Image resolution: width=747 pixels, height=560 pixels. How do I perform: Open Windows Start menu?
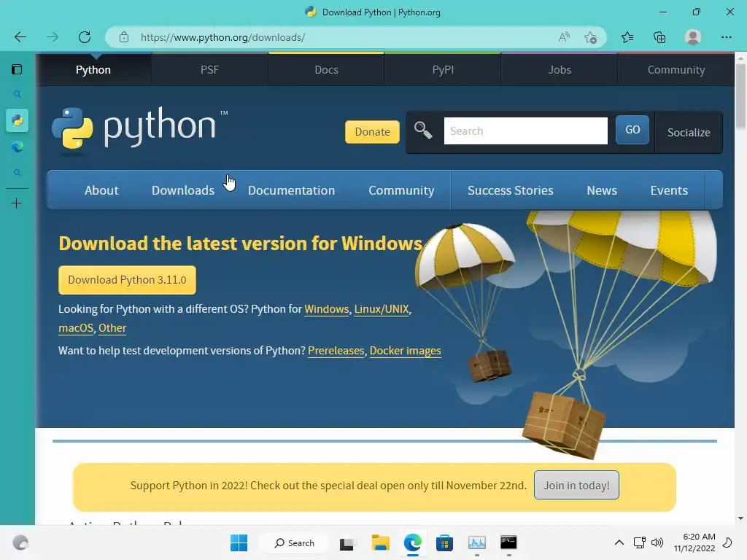(x=239, y=542)
